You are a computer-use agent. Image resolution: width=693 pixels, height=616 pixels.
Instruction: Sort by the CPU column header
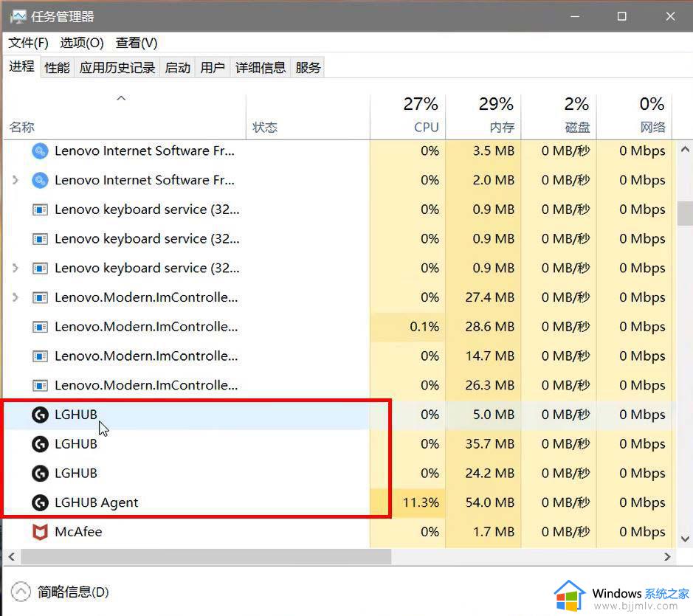[408, 117]
